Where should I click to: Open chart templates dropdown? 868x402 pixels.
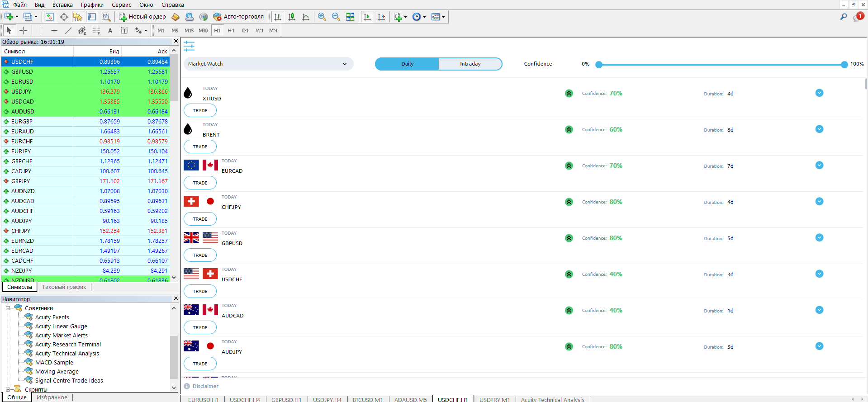coord(438,17)
